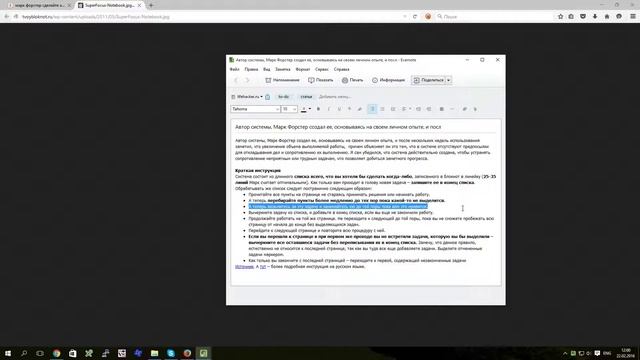
Task: Click the Печать print button
Action: (x=353, y=80)
